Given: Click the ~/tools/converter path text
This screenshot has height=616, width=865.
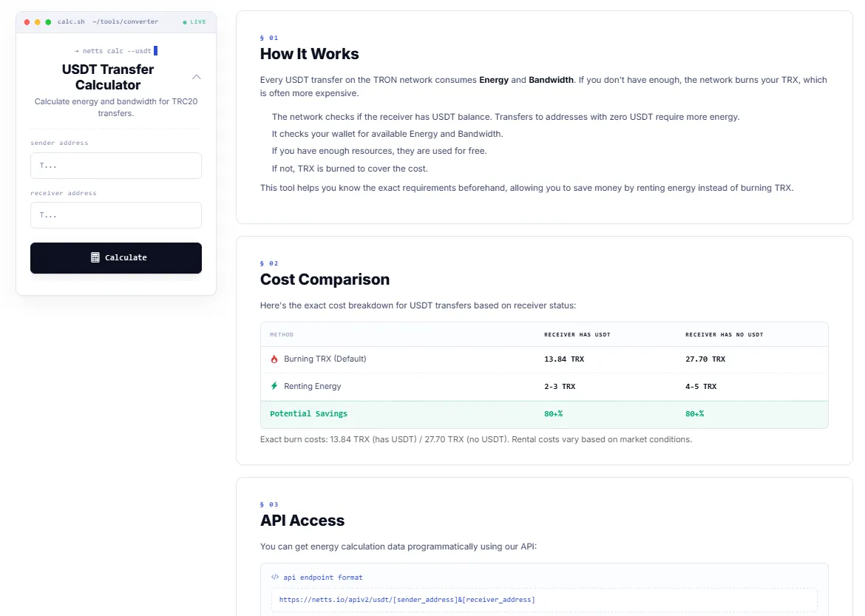Looking at the screenshot, I should [125, 21].
